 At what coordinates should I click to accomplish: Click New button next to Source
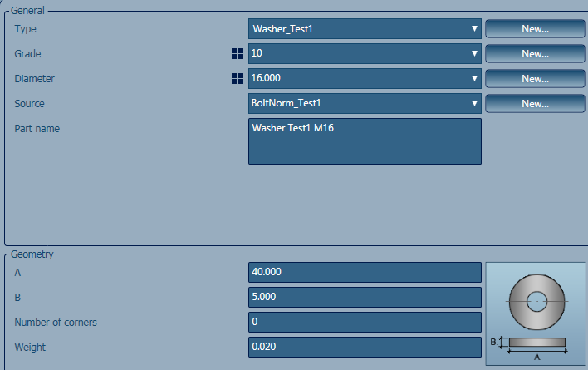(x=535, y=103)
